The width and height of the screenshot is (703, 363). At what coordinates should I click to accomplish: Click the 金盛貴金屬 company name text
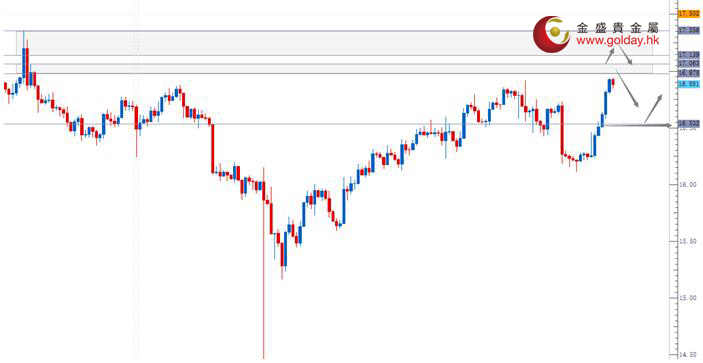[617, 28]
